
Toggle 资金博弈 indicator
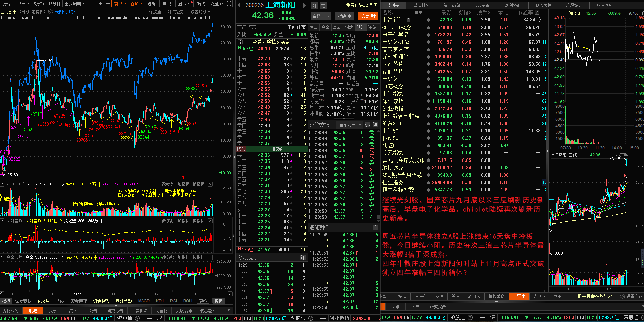[79, 301]
